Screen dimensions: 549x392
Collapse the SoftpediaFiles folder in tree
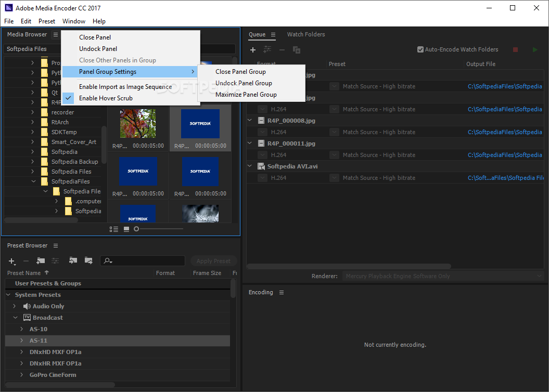pos(34,181)
